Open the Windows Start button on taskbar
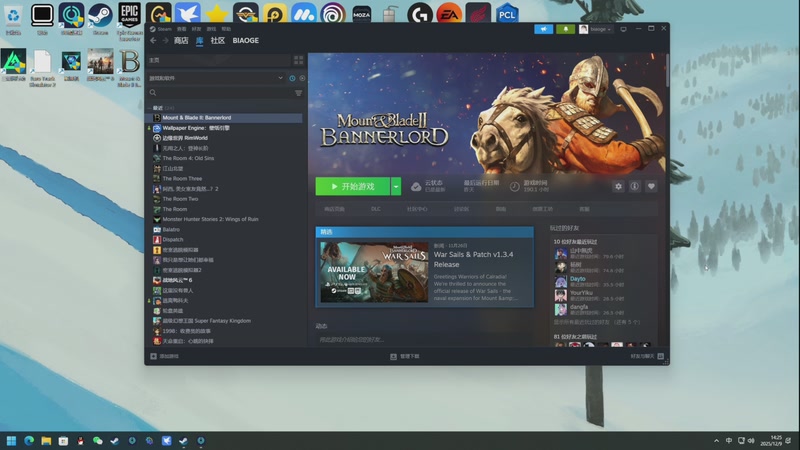Image resolution: width=800 pixels, height=450 pixels. [11, 441]
